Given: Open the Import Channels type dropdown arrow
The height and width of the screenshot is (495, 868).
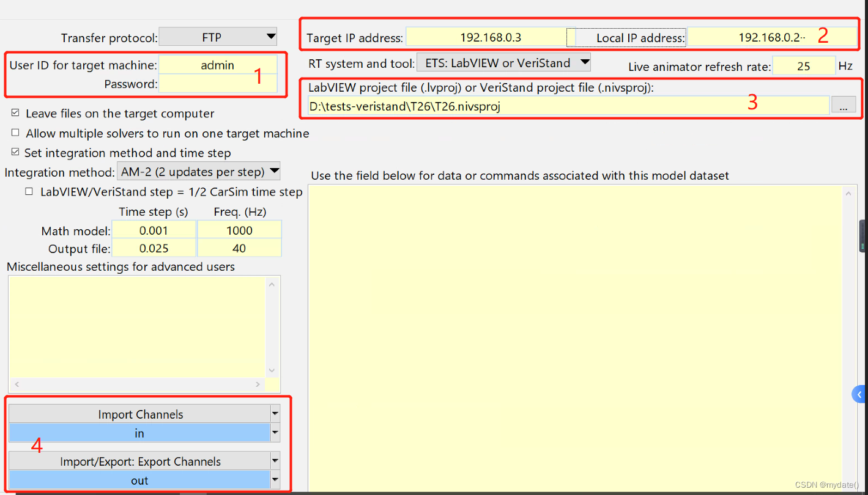Looking at the screenshot, I should click(x=275, y=414).
